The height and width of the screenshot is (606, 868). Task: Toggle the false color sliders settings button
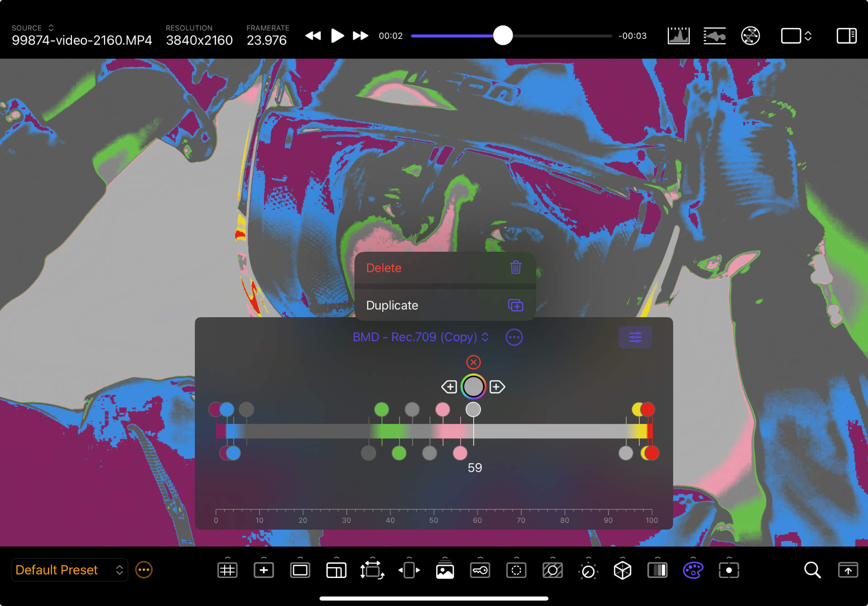[x=635, y=337]
